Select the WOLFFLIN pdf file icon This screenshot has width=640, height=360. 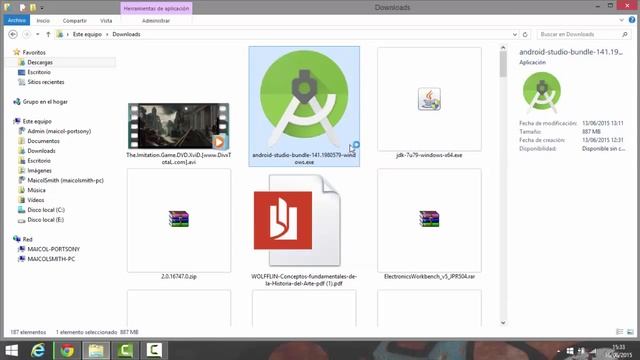pyautogui.click(x=297, y=220)
